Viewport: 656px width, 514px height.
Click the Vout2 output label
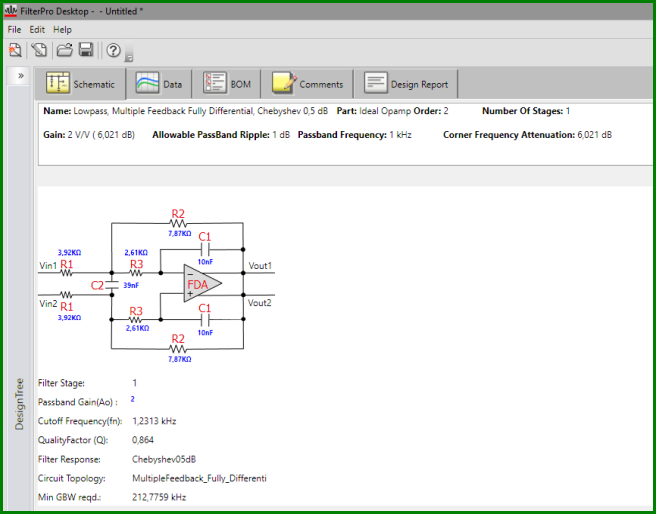pyautogui.click(x=260, y=302)
